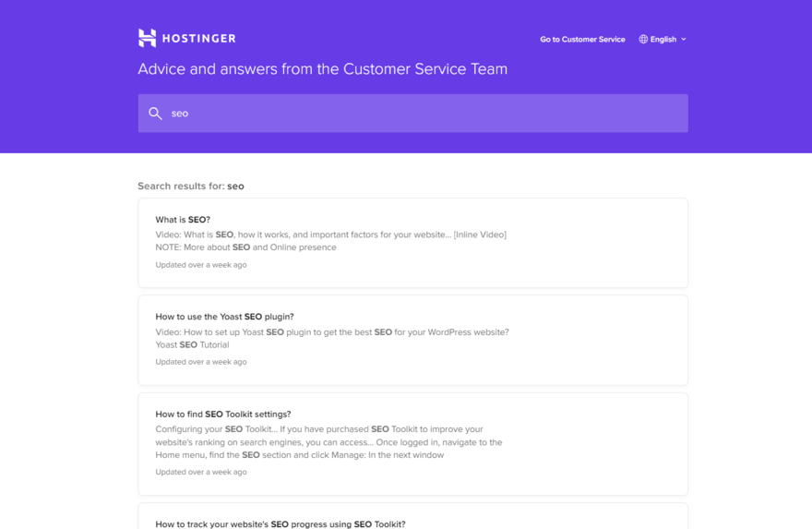Select the English language label
812x529 pixels.
point(663,40)
